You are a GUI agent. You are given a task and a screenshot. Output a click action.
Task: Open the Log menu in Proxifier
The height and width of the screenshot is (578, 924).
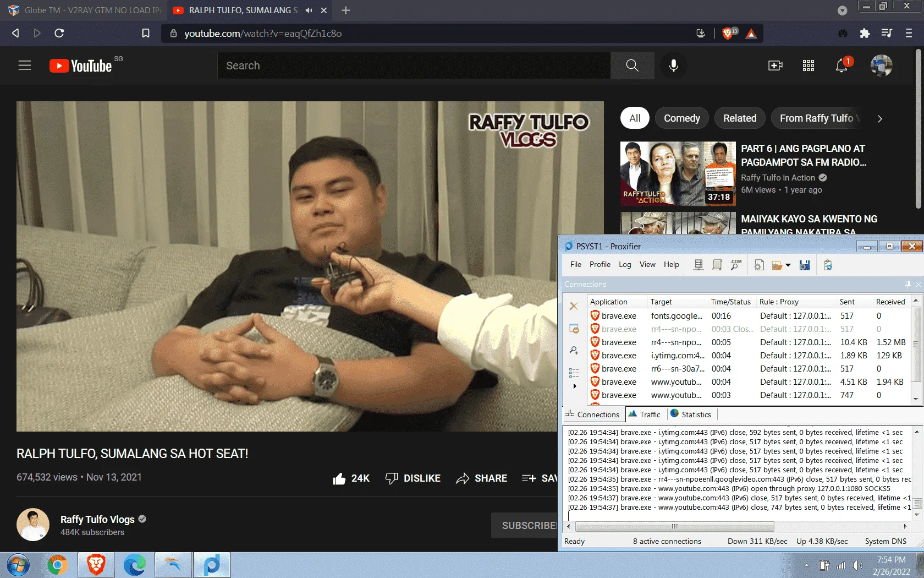coord(625,264)
